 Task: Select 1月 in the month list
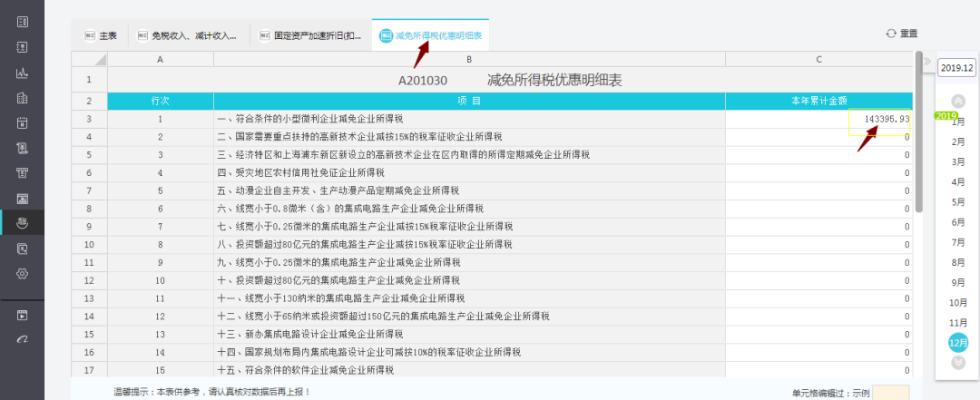pyautogui.click(x=958, y=122)
